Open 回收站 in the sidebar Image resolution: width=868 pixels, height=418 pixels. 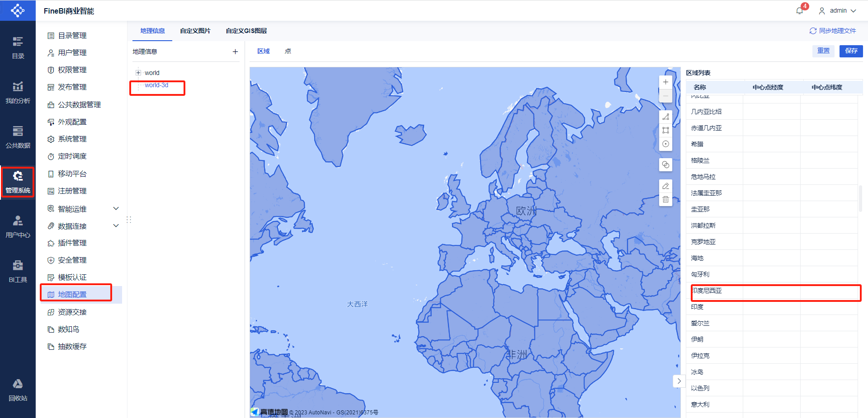point(18,390)
